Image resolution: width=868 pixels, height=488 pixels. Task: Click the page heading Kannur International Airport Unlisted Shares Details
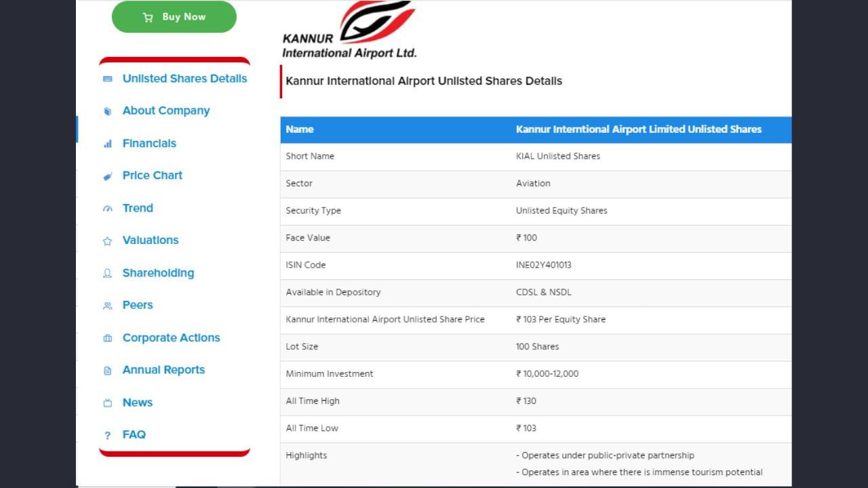[x=424, y=81]
